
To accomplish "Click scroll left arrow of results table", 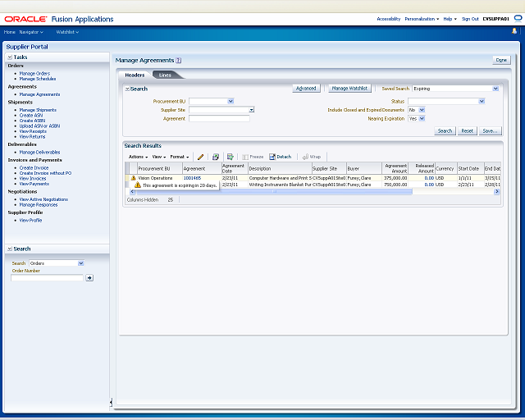I will [x=132, y=192].
